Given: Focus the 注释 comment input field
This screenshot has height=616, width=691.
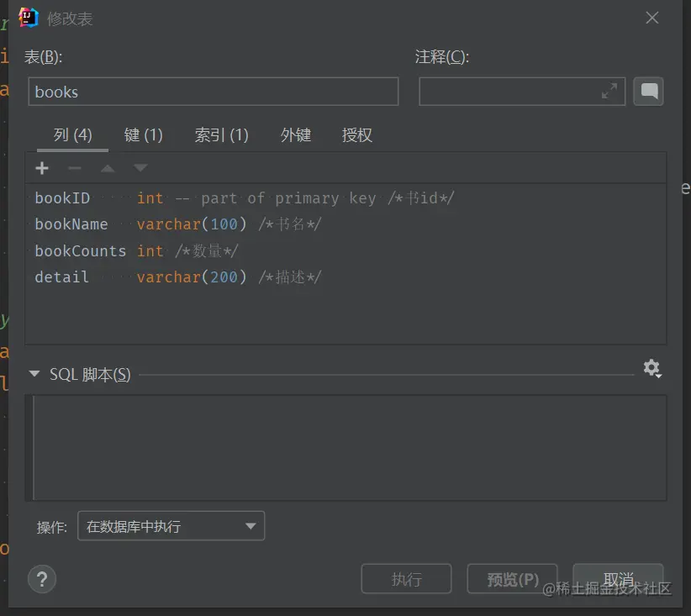Looking at the screenshot, I should pyautogui.click(x=522, y=92).
